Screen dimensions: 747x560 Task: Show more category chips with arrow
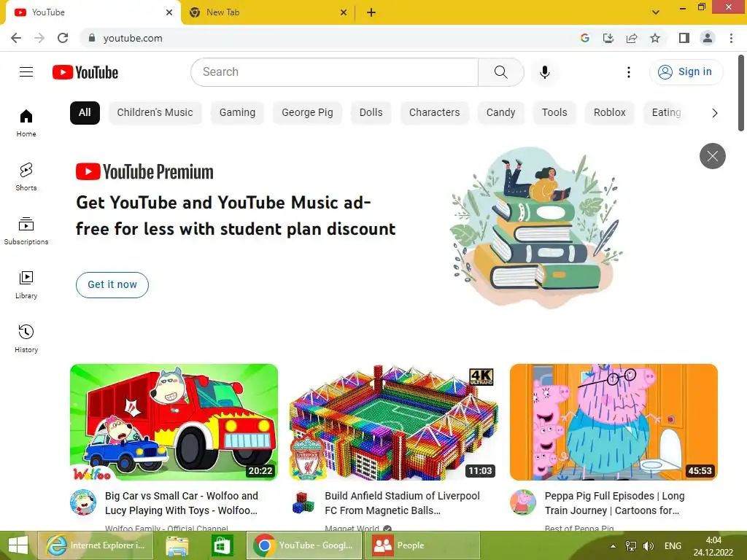click(x=714, y=113)
